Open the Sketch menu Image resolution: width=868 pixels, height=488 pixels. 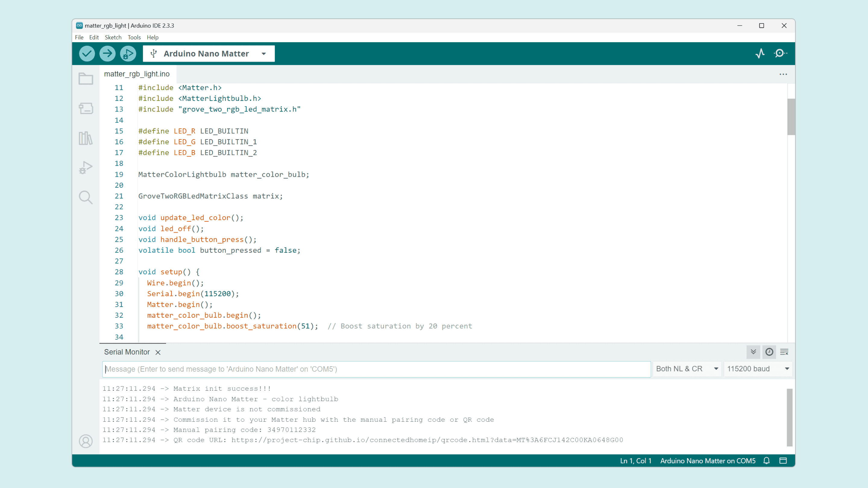point(113,37)
